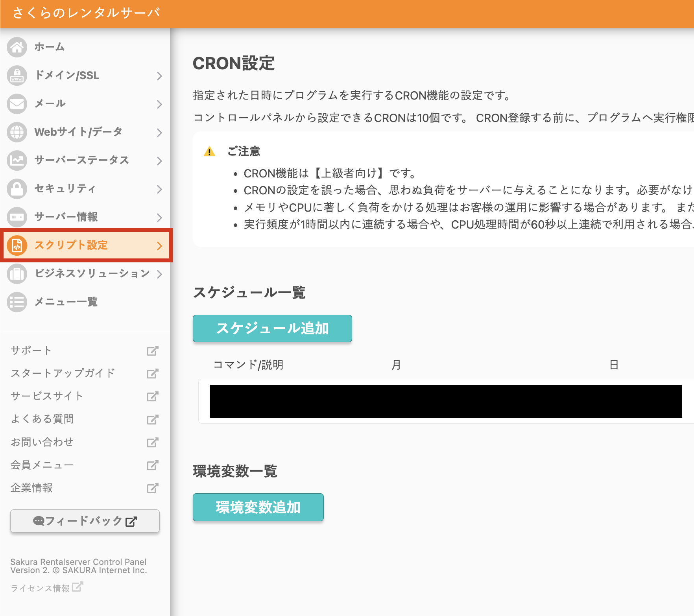Click the Script settings code file icon
694x616 pixels.
coord(17,245)
